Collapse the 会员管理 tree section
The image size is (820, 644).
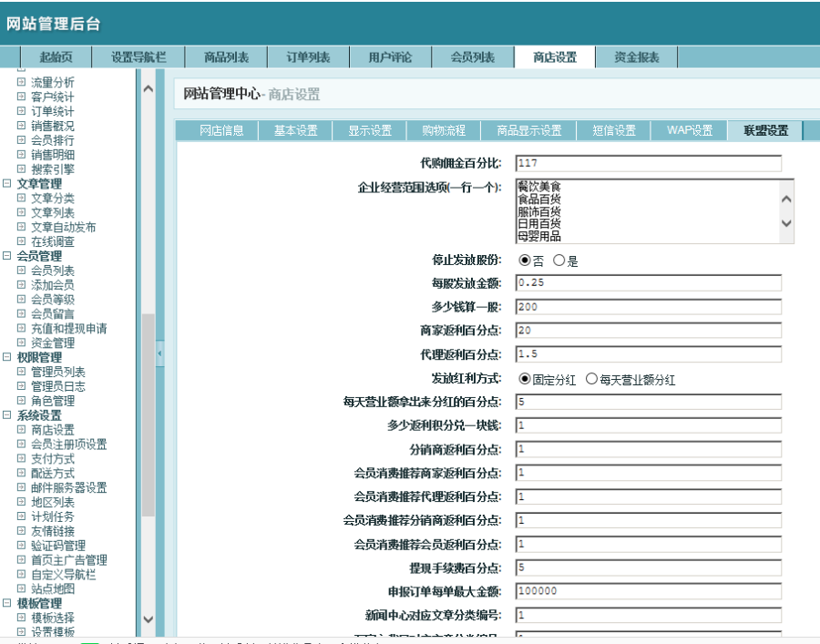pos(9,257)
